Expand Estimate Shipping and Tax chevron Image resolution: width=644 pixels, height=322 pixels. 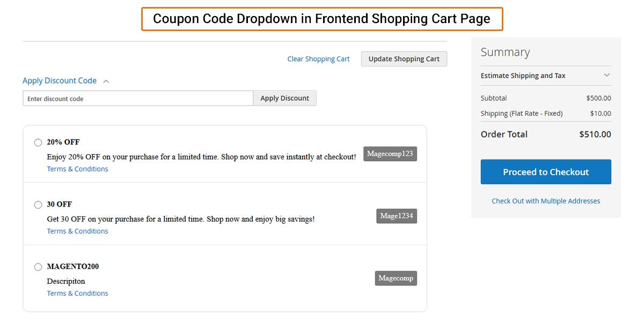pyautogui.click(x=607, y=75)
